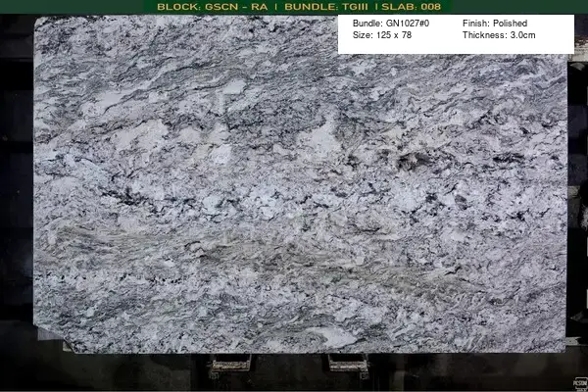Click the "Size:" field label
Screen dimensions: 588x392
click(x=363, y=35)
